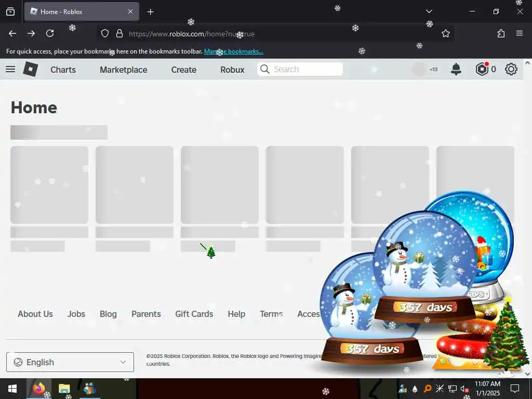This screenshot has height=399, width=532.
Task: Click the site security padlock icon
Action: tap(119, 33)
